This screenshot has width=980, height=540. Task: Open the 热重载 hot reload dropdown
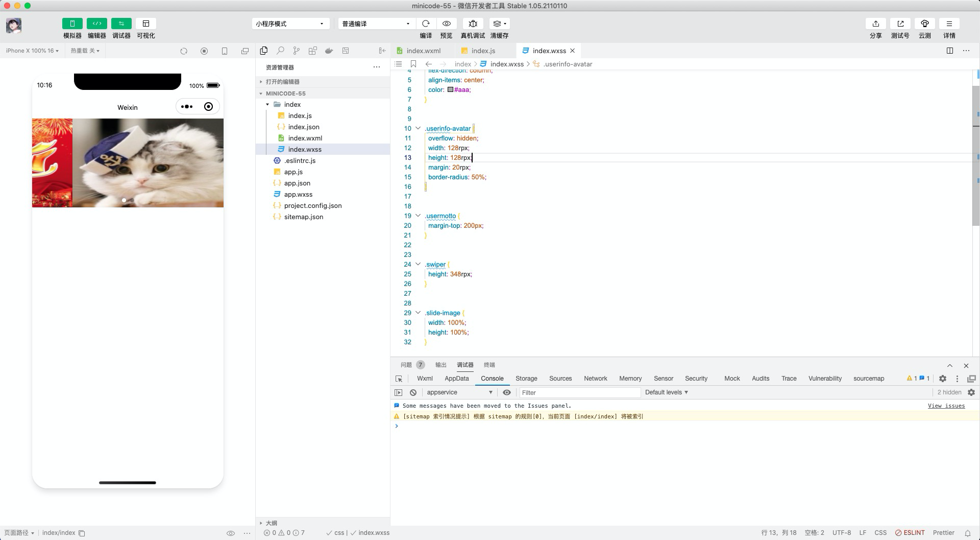pyautogui.click(x=85, y=51)
